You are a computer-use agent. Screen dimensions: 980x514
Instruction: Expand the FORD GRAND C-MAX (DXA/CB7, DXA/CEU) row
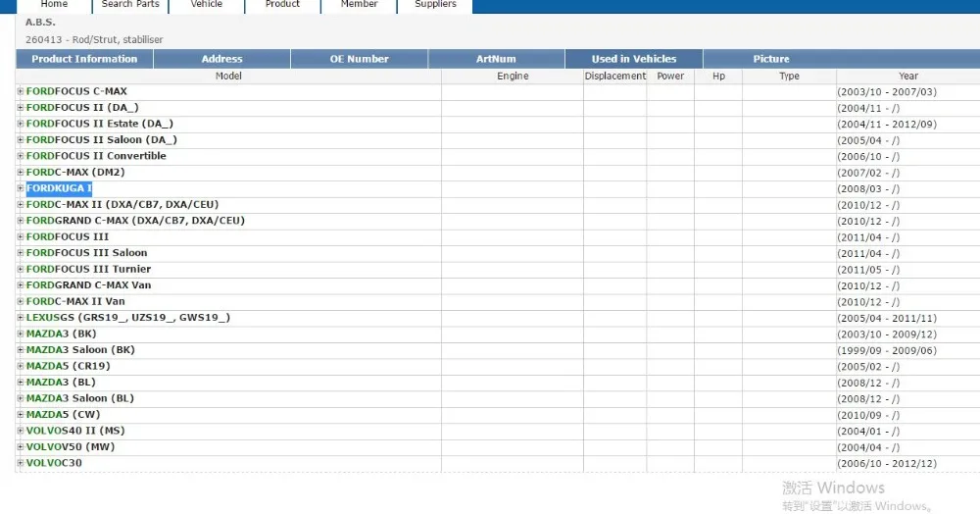[x=21, y=221]
